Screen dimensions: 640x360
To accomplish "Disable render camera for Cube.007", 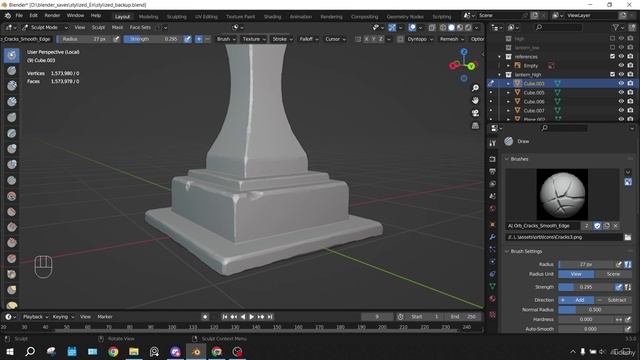I will coord(630,110).
